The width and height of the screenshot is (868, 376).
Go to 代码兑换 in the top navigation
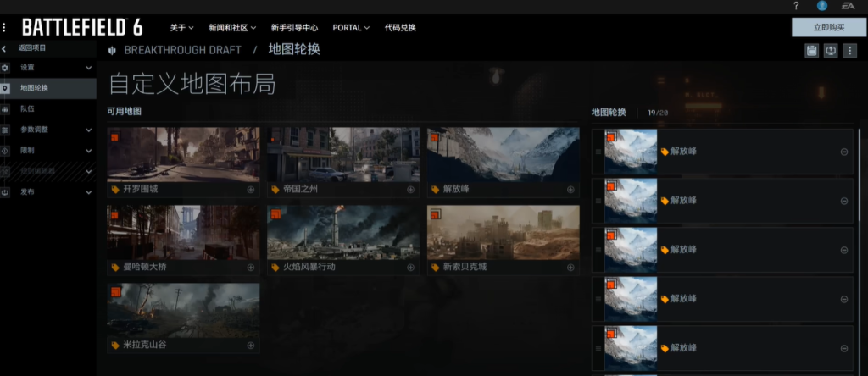point(400,28)
